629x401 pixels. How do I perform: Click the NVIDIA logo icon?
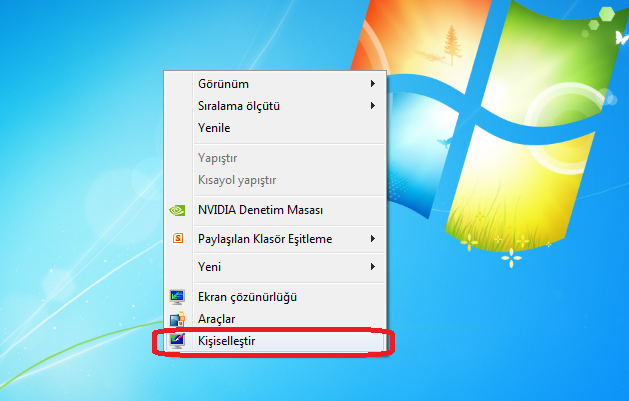[177, 211]
